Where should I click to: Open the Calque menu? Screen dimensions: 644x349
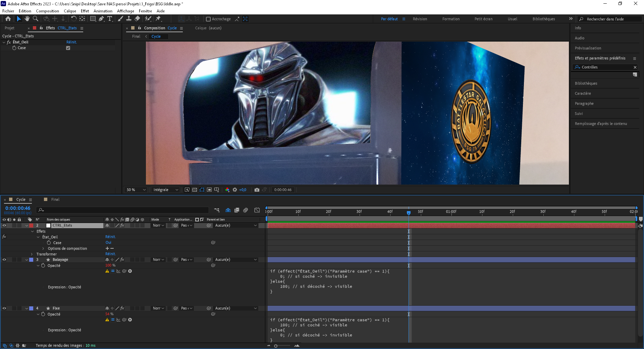70,11
